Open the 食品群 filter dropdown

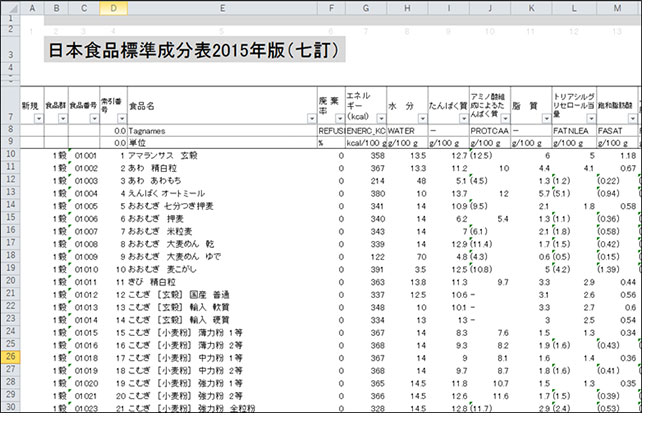tap(62, 119)
